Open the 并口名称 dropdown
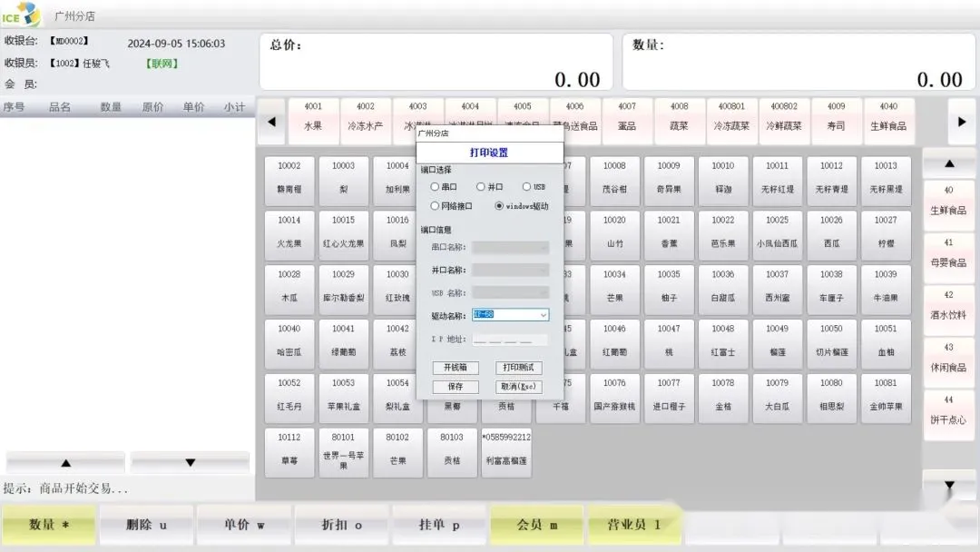Image resolution: width=980 pixels, height=552 pixels. tap(511, 270)
